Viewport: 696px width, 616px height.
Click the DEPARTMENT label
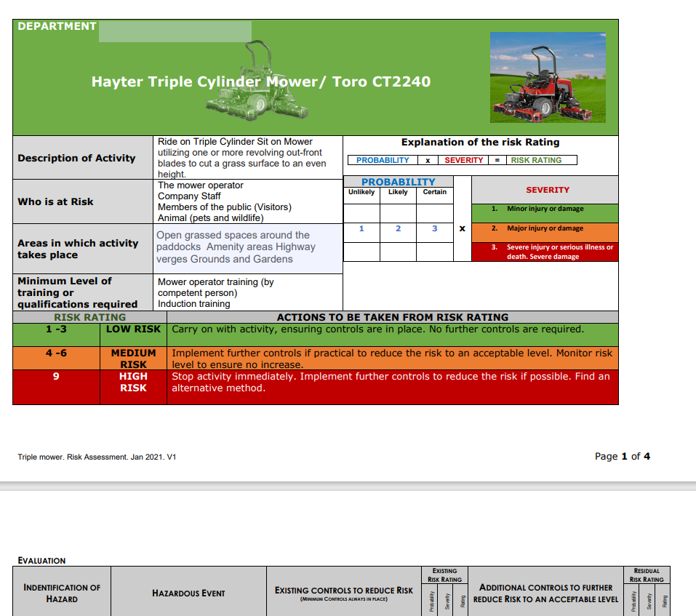(x=56, y=25)
